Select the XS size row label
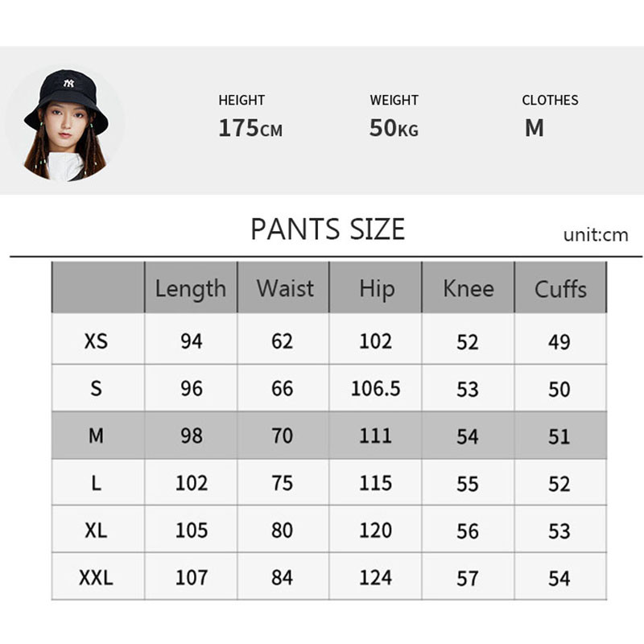The width and height of the screenshot is (644, 644). point(96,341)
